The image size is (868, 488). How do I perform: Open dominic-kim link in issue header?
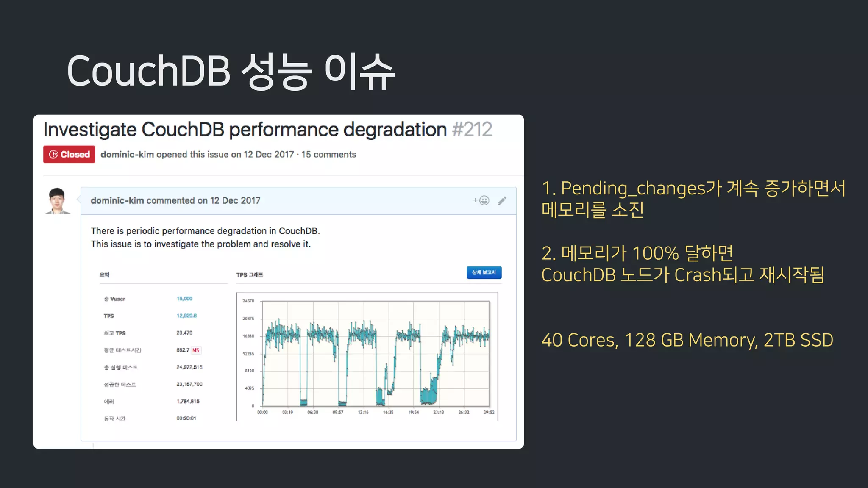click(x=127, y=155)
